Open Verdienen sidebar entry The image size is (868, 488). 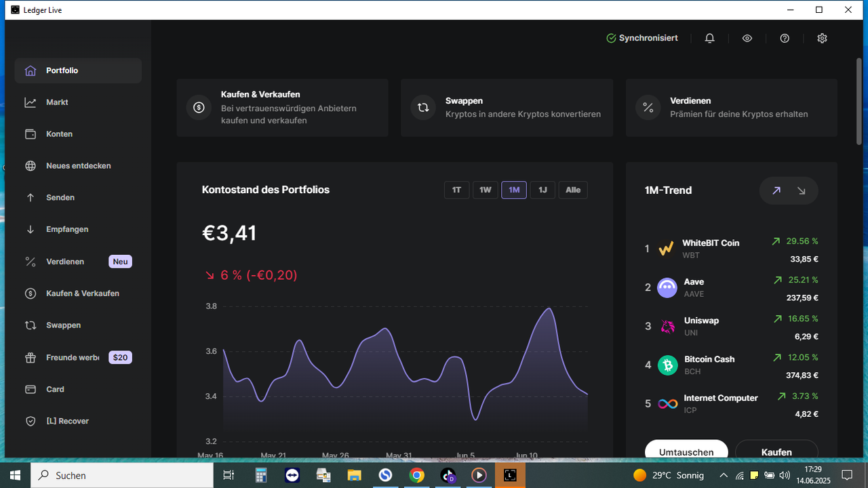[x=78, y=262]
